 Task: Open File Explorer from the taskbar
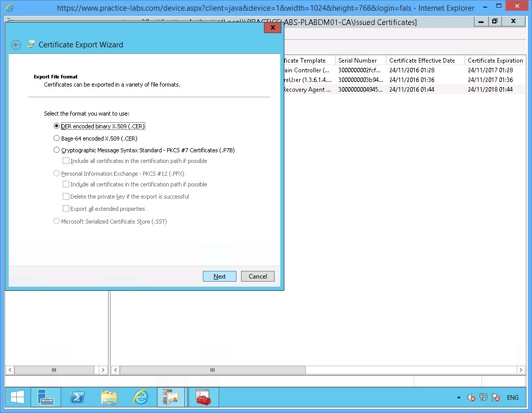(x=109, y=397)
